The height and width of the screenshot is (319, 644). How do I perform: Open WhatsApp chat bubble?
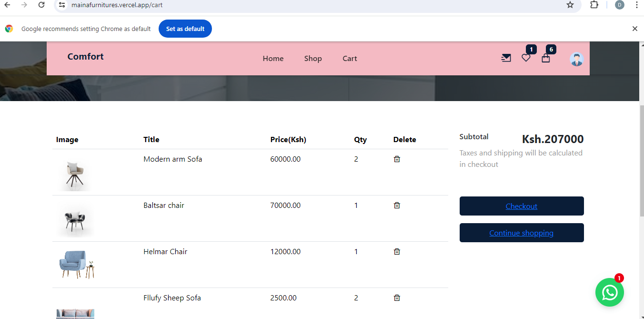(609, 292)
